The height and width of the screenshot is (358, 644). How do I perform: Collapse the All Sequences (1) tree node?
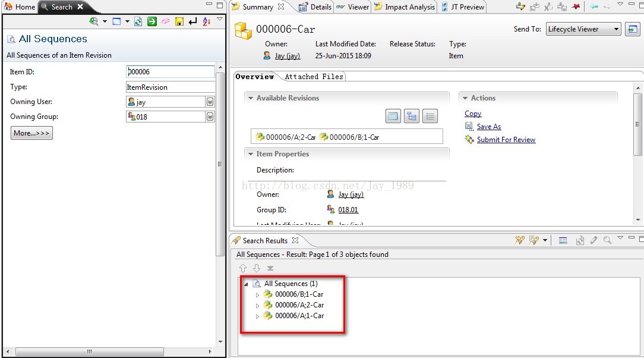tap(246, 284)
